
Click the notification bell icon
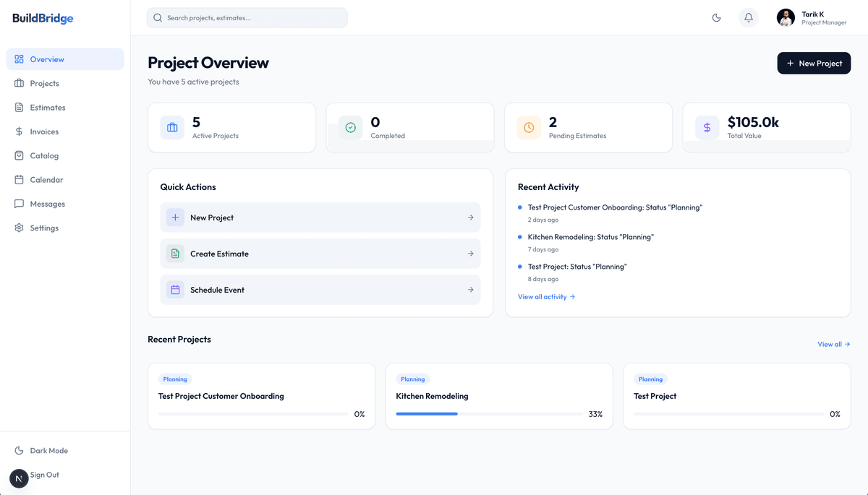(748, 17)
